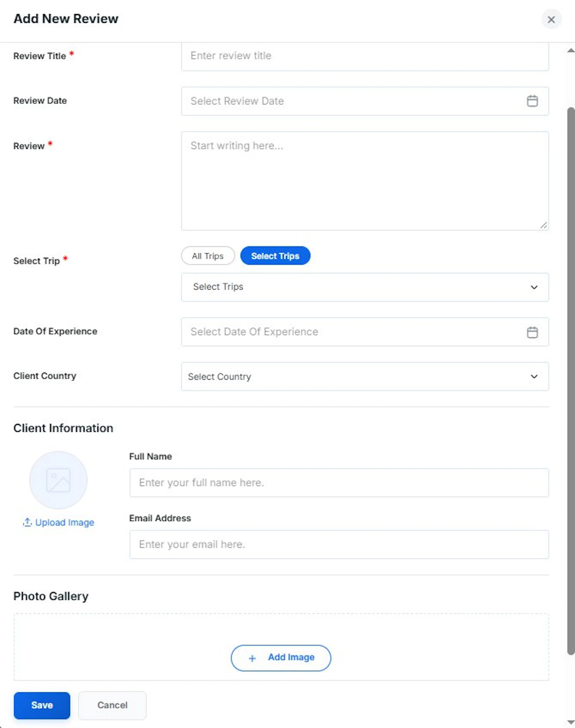Click the scrollbar down arrow
575x728 pixels.
click(x=570, y=722)
